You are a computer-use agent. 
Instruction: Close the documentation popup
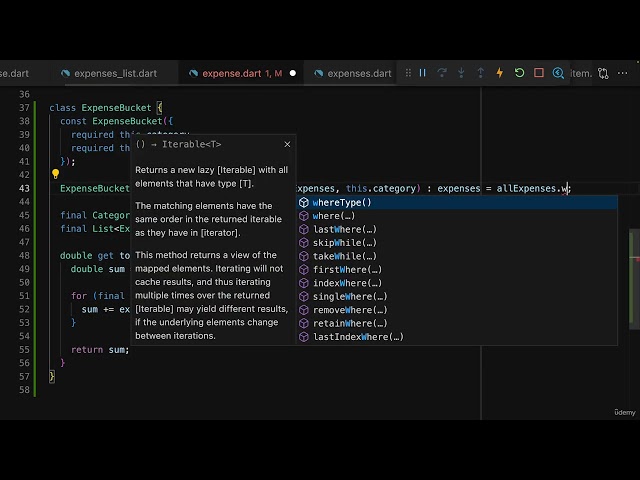point(287,144)
